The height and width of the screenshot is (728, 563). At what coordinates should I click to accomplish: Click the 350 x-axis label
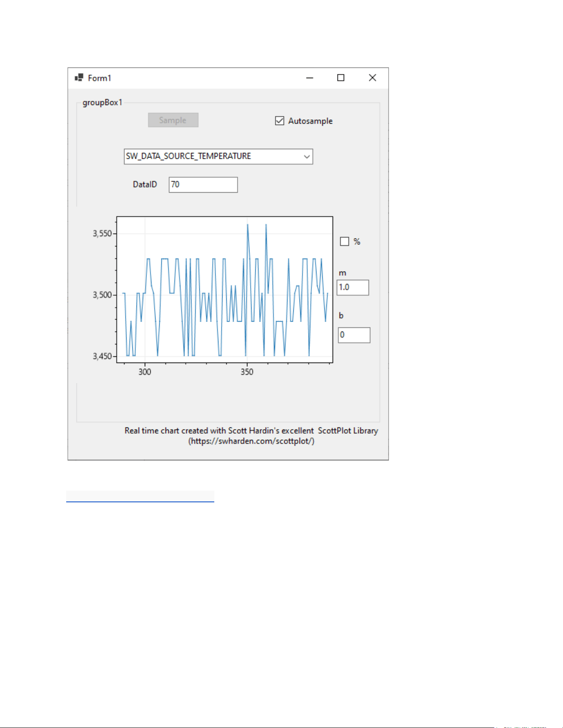[247, 372]
